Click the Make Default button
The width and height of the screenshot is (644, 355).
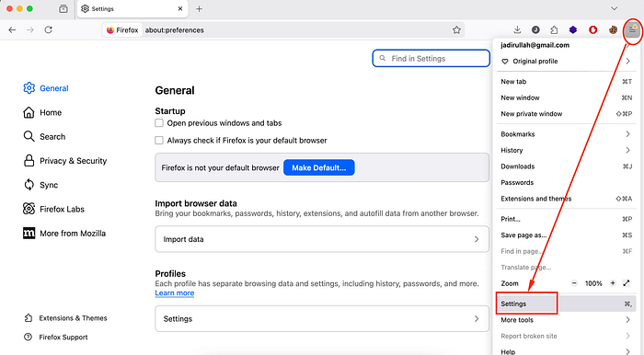[x=319, y=167]
